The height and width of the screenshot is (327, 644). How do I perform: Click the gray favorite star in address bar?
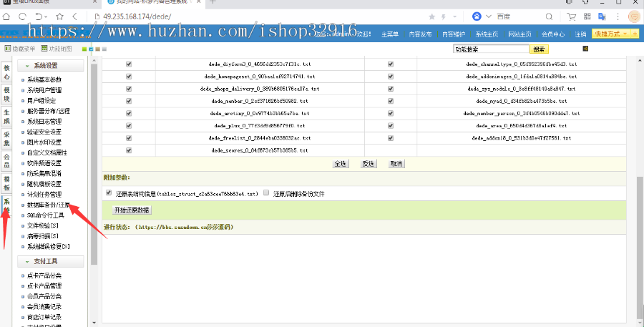coord(431,16)
